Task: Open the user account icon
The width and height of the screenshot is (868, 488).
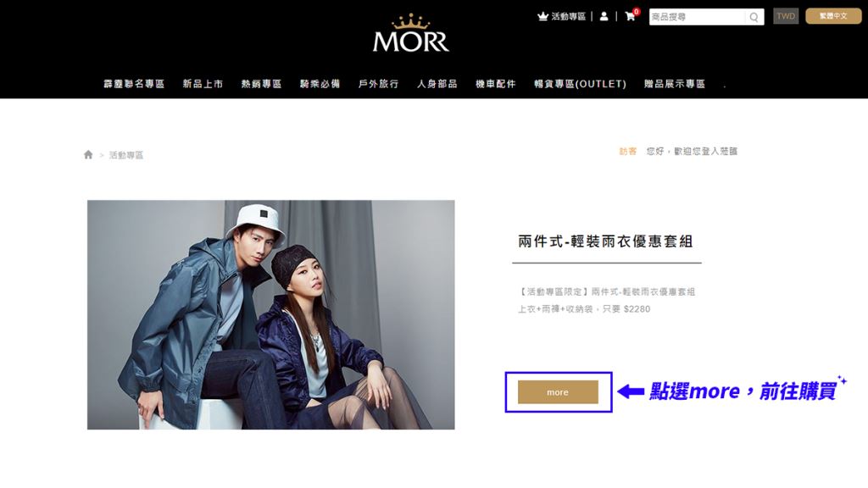Action: [604, 17]
